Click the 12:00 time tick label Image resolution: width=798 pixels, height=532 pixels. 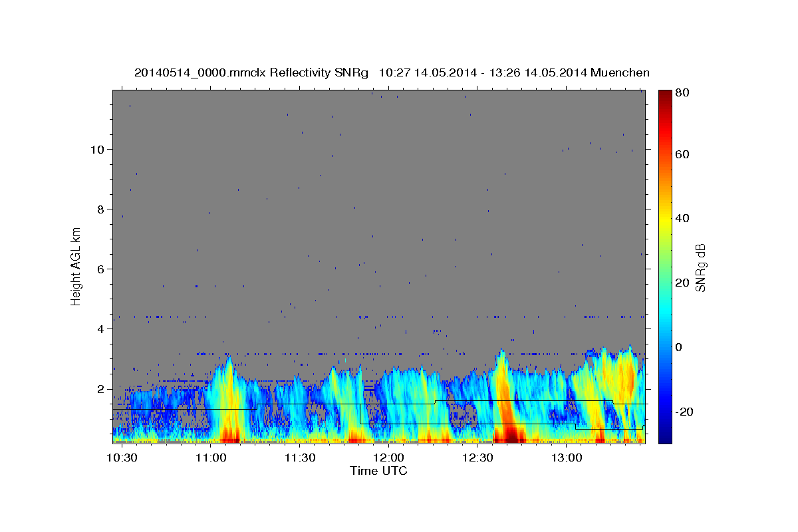coord(388,458)
